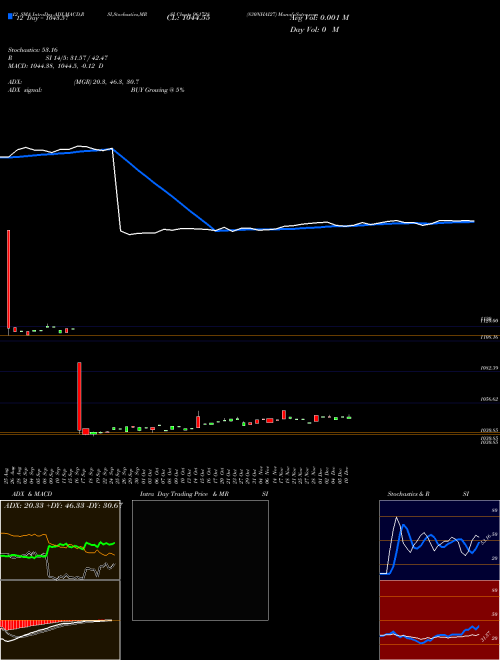The image size is (500, 660).
Task: Click 'Intra Day Trading Price & MR' heading
Action: coord(184,494)
